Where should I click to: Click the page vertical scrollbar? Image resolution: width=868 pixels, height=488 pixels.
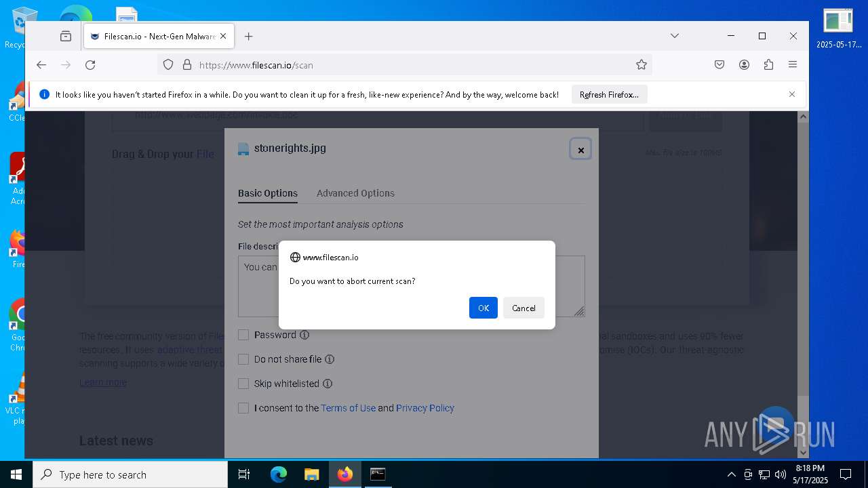(x=803, y=285)
